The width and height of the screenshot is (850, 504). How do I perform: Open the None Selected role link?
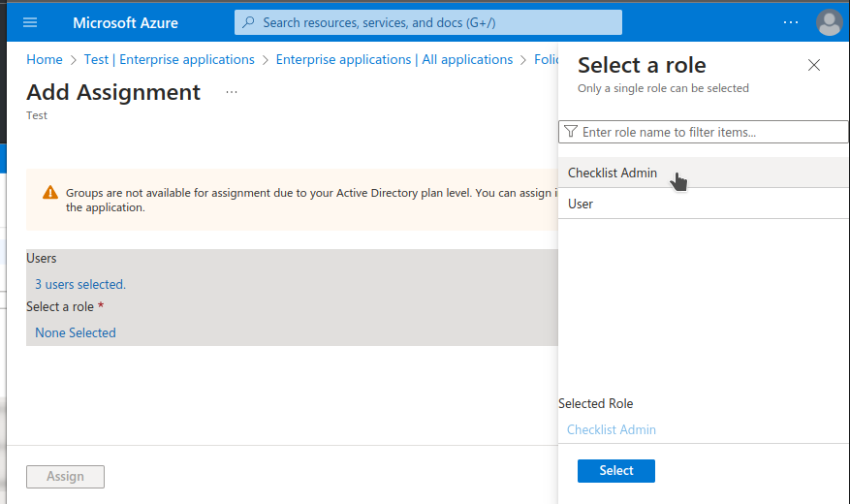[x=76, y=332]
